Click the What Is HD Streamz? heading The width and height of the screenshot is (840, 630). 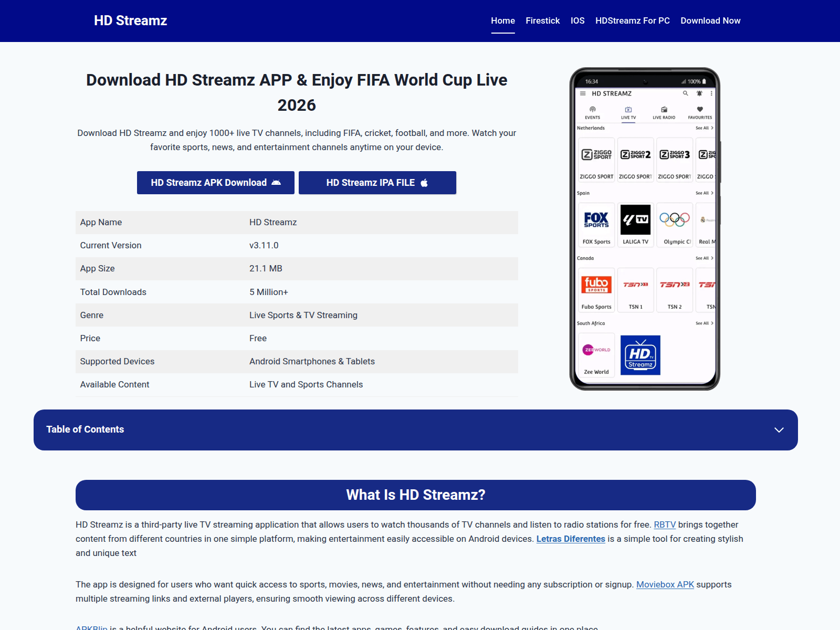pyautogui.click(x=416, y=495)
